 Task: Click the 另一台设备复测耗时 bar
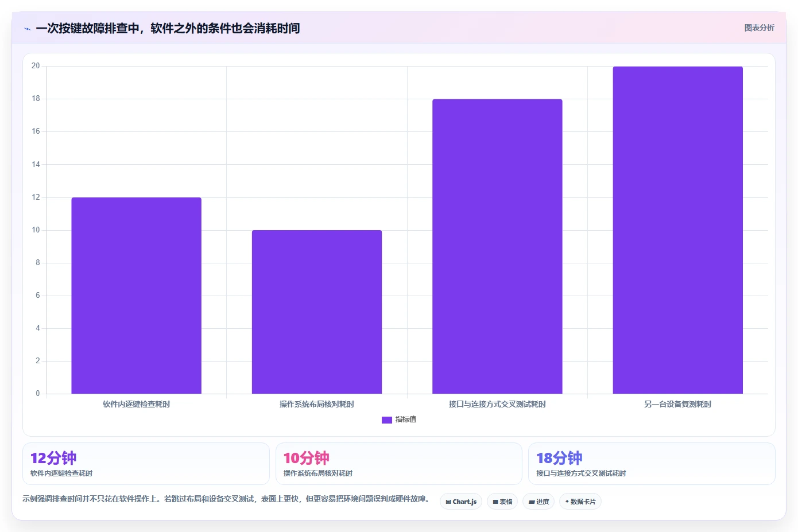click(678, 230)
